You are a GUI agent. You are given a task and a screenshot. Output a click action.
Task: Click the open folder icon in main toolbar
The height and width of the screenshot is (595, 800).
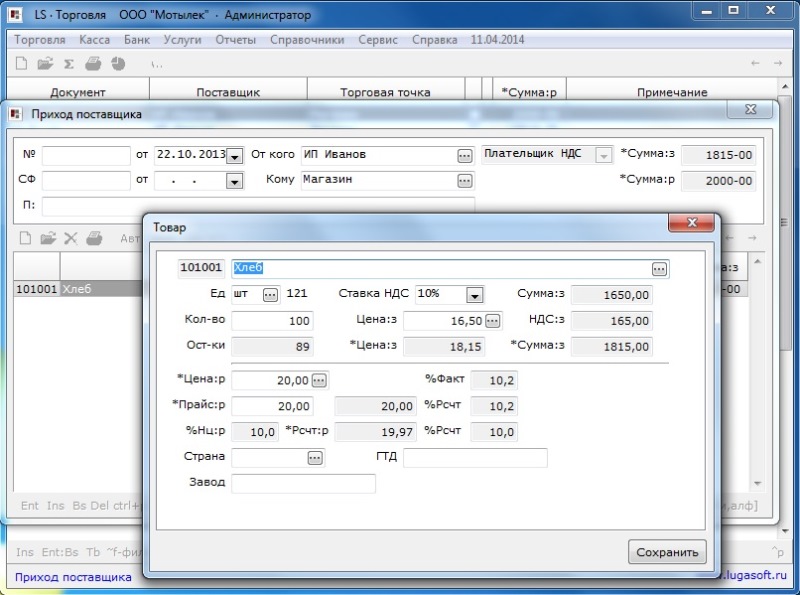click(45, 63)
